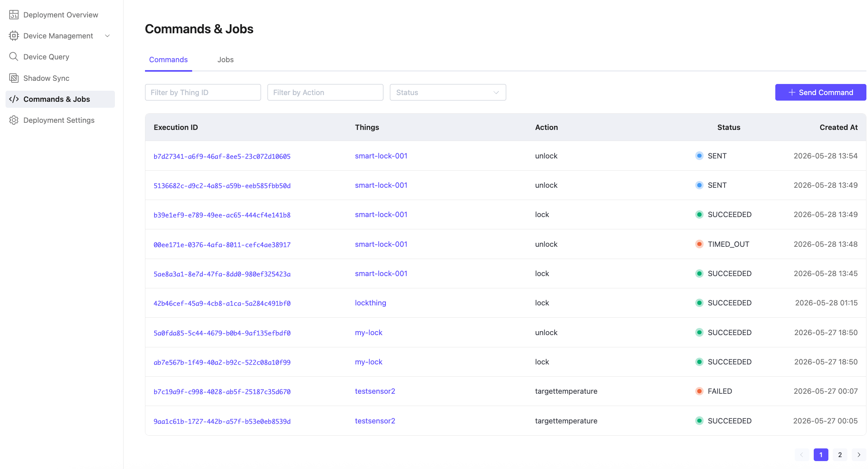
Task: Open the Status filter dropdown
Action: click(448, 92)
